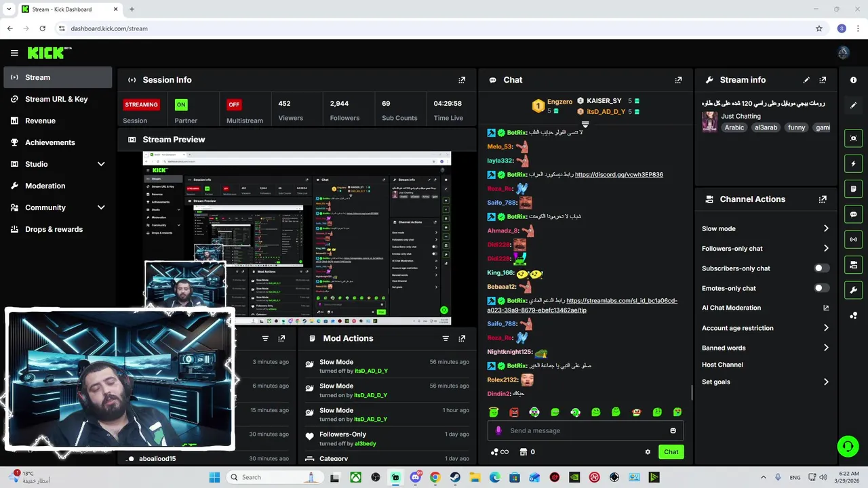Open Stream URL & Key page
Image resolution: width=868 pixels, height=488 pixels.
tap(58, 99)
